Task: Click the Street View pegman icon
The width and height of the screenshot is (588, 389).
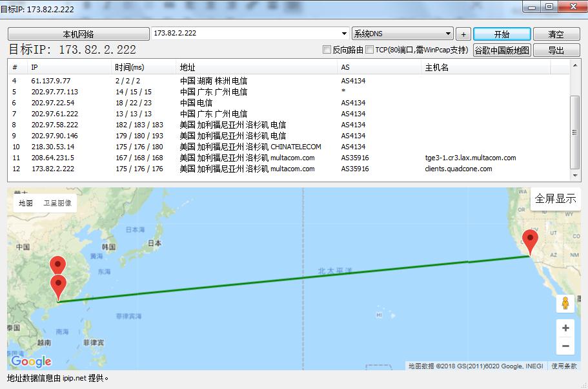Action: 565,304
